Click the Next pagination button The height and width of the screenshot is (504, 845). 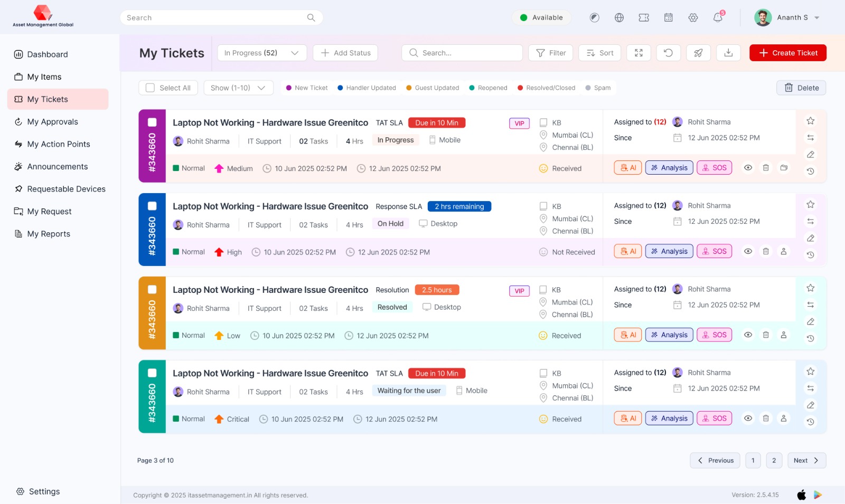tap(806, 460)
